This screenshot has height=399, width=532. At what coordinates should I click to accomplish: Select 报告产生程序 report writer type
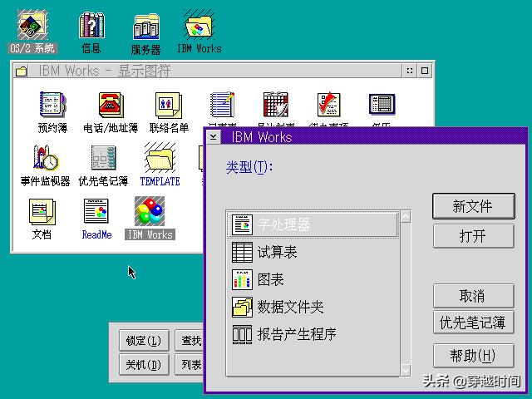point(313,334)
